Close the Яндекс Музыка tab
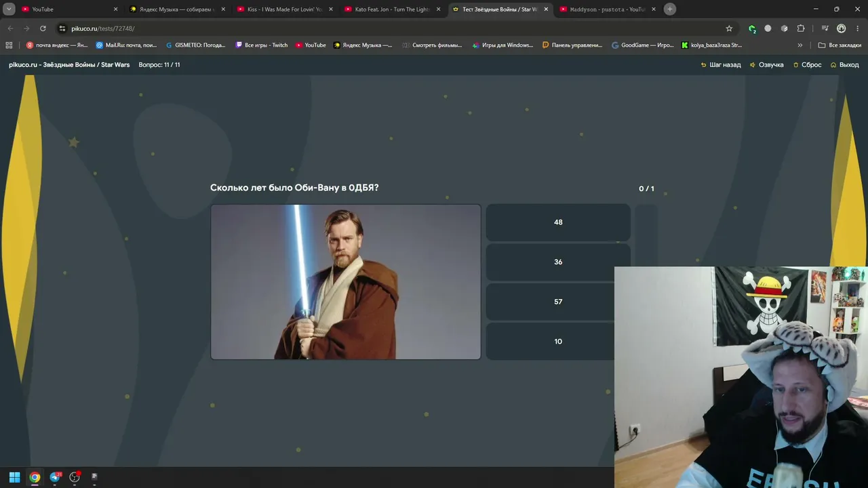 (223, 9)
